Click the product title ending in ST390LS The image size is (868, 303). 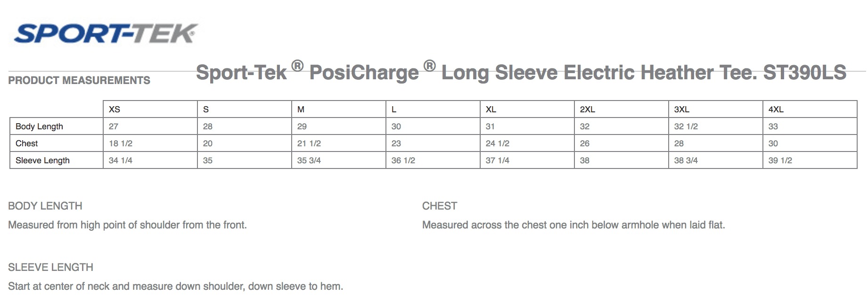point(521,72)
